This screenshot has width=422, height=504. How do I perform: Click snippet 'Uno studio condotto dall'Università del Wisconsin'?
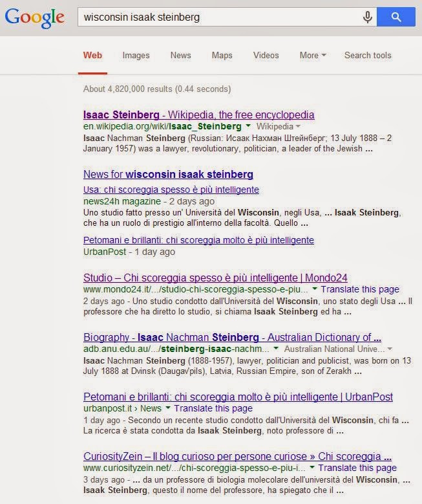coord(248,306)
